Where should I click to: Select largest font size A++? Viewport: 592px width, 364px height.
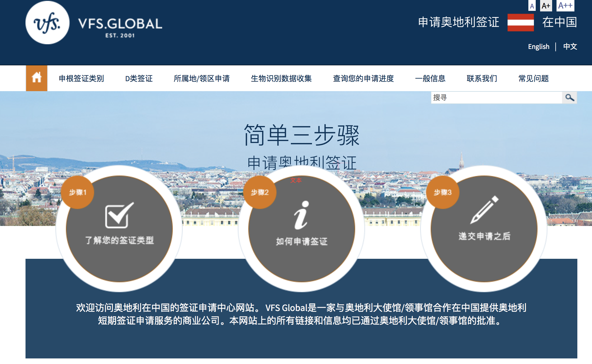(565, 6)
